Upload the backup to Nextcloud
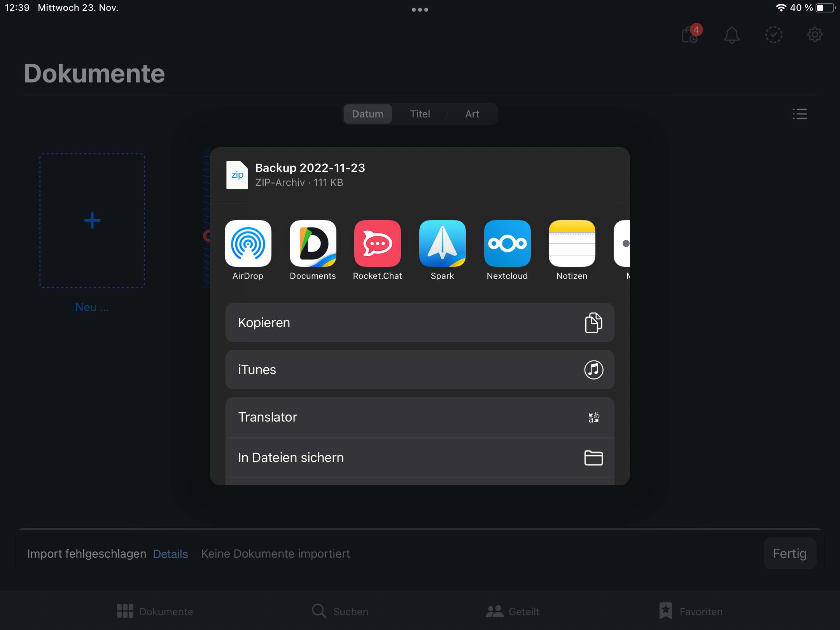The height and width of the screenshot is (630, 840). tap(507, 243)
